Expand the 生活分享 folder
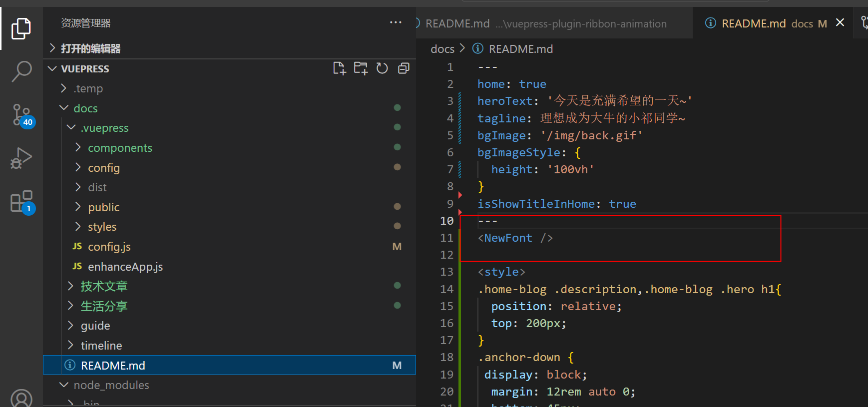 click(x=70, y=306)
